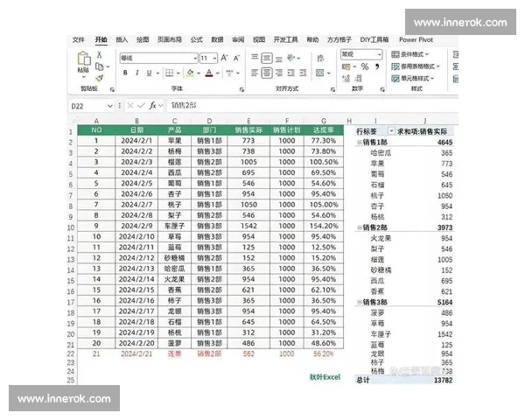The height and width of the screenshot is (420, 525).
Task: Collapse the 销售3部 pivot group
Action: pyautogui.click(x=359, y=302)
